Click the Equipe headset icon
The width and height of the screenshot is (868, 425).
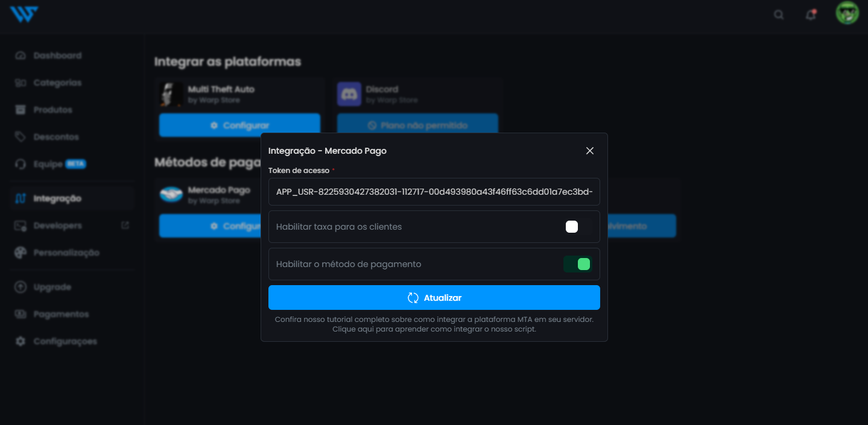(x=21, y=164)
